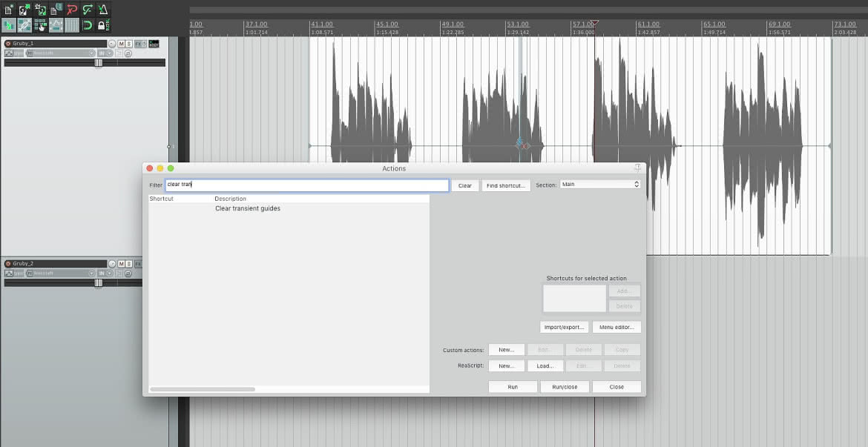Toggle grid lines toolbar button
Image resolution: width=868 pixels, height=447 pixels.
[x=71, y=25]
